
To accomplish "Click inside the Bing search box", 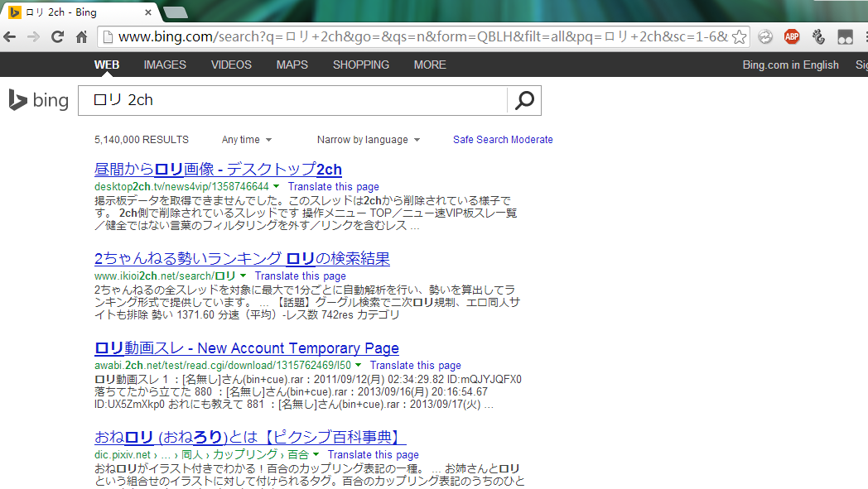I will [x=292, y=100].
